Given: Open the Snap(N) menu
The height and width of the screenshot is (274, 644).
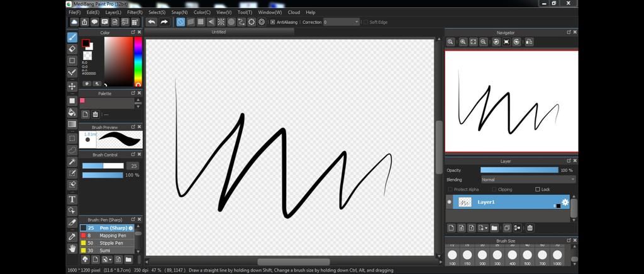Looking at the screenshot, I should pyautogui.click(x=179, y=13).
